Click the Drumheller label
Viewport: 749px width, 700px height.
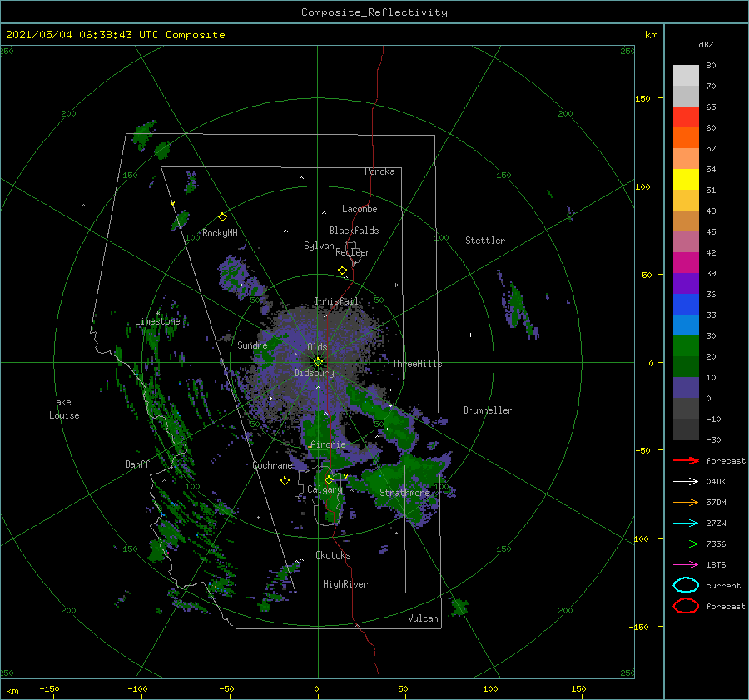click(488, 410)
